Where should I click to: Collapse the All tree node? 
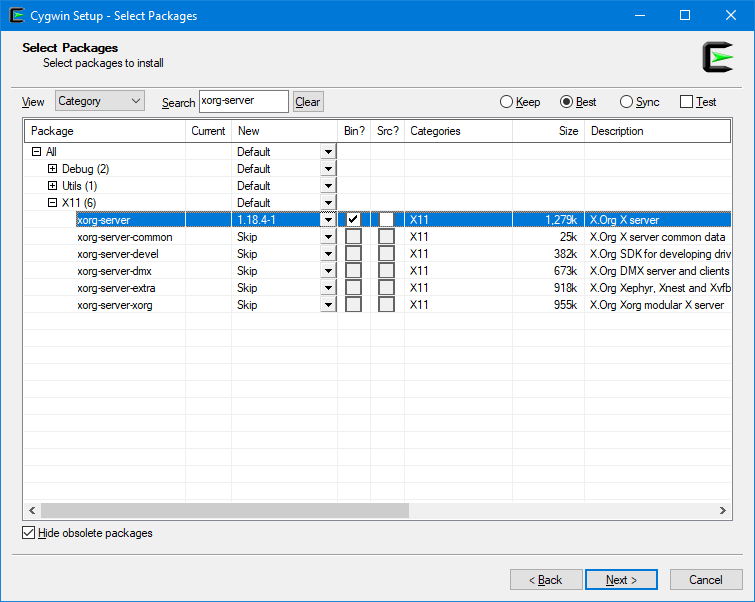(37, 152)
